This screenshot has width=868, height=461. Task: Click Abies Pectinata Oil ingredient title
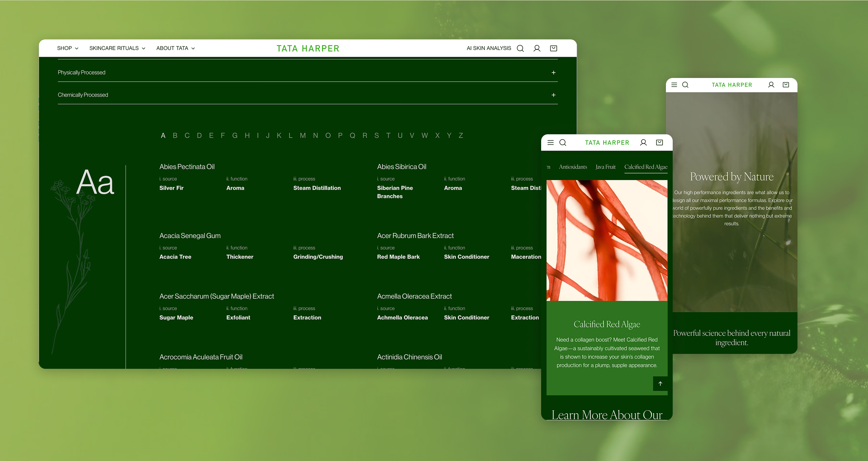[187, 167]
